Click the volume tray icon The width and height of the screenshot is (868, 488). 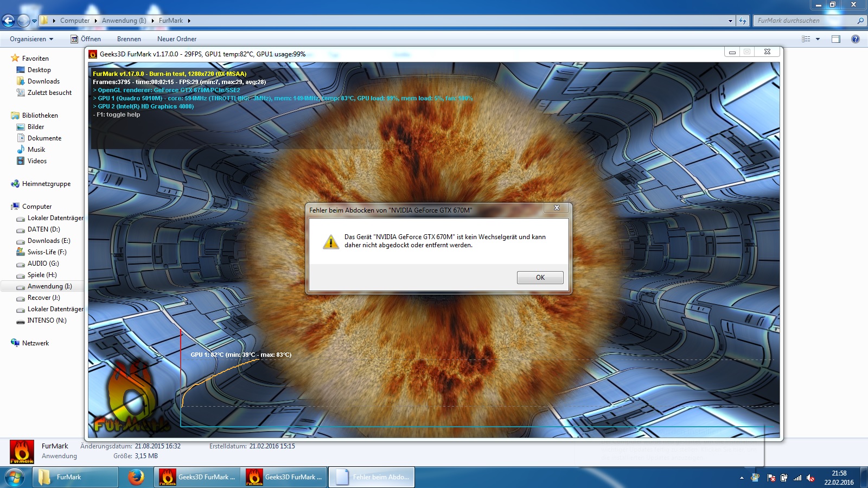coord(810,478)
